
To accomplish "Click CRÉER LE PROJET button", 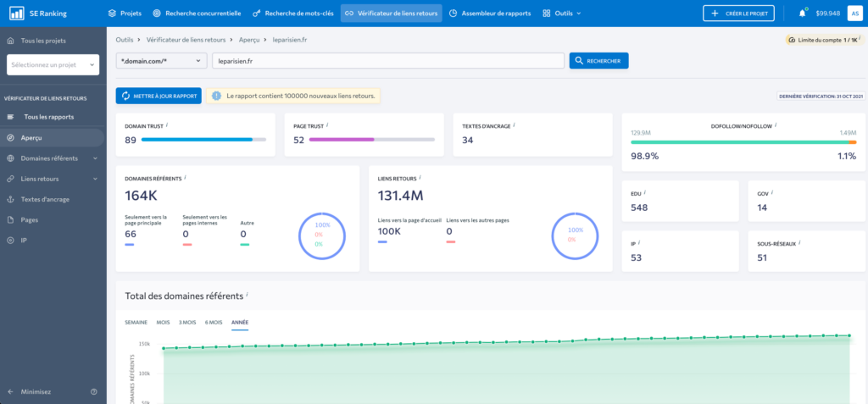I will tap(738, 14).
